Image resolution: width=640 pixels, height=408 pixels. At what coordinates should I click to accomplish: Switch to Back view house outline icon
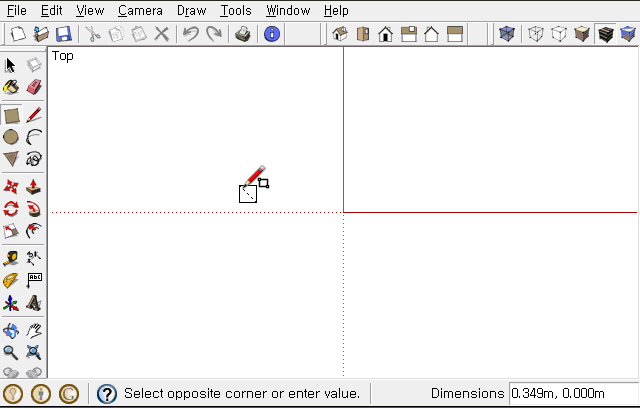pos(431,34)
